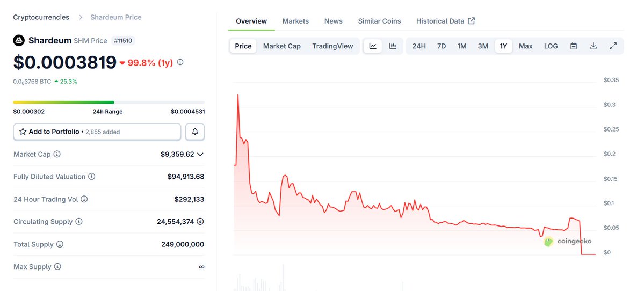Click the price alert bell icon

[195, 132]
